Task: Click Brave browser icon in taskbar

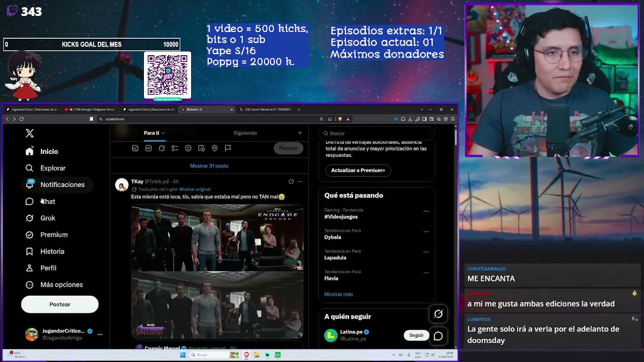Action: coord(247,355)
